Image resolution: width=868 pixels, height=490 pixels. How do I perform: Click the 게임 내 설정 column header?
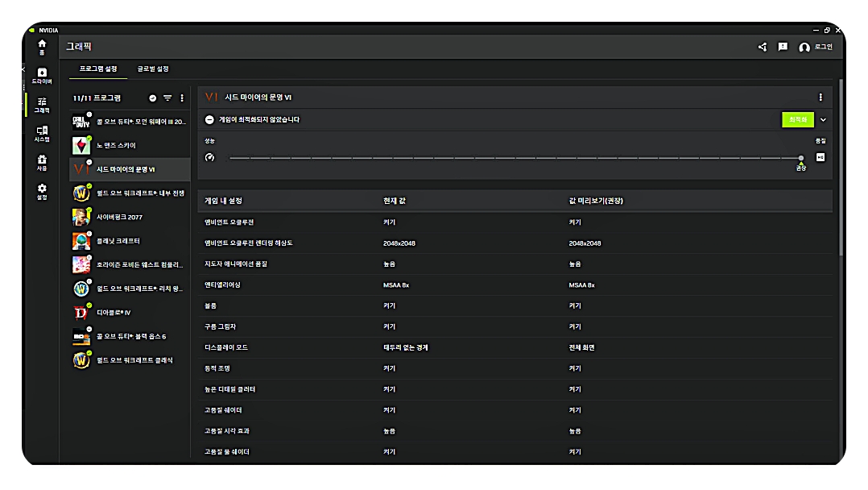coord(223,201)
